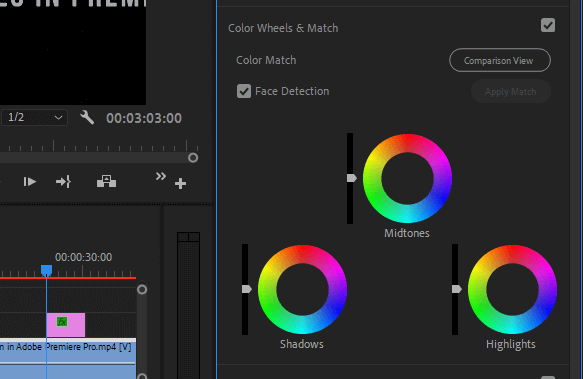Select the Midtones color wheel
Image resolution: width=583 pixels, height=379 pixels.
pyautogui.click(x=407, y=179)
